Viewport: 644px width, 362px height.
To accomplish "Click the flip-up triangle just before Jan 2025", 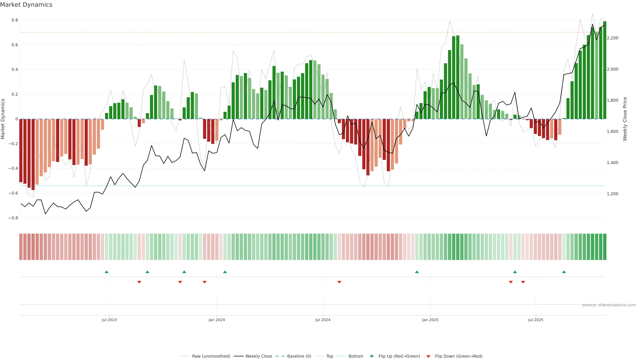I will tap(417, 272).
